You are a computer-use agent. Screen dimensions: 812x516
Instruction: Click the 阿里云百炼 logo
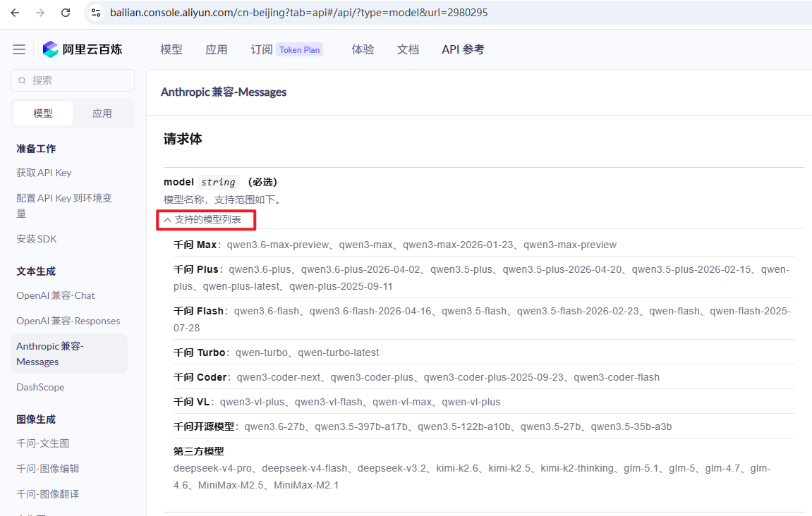click(83, 49)
